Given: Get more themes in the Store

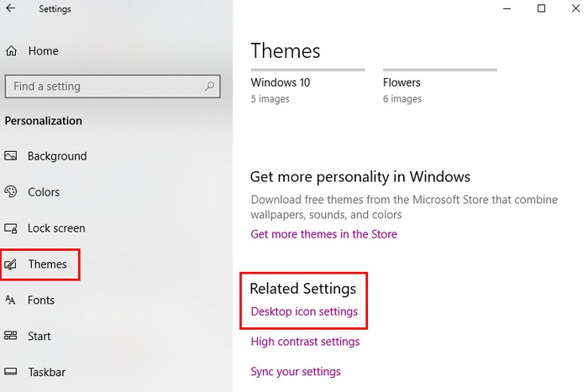Looking at the screenshot, I should 323,234.
